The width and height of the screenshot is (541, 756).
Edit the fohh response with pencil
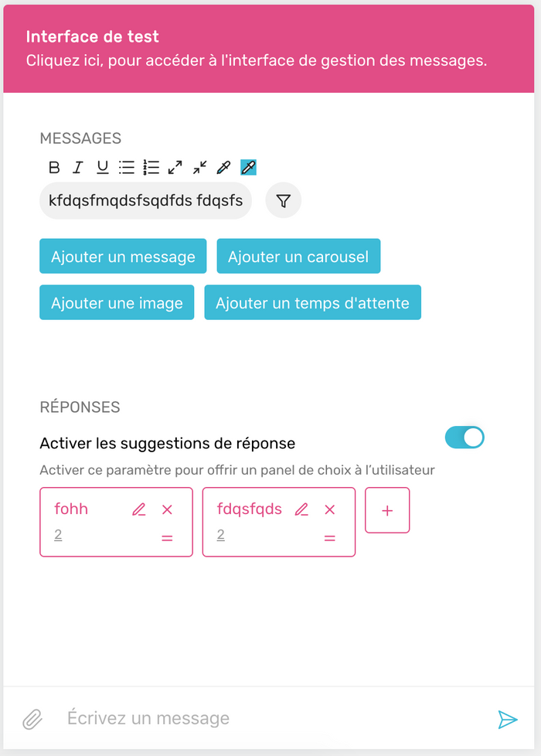pyautogui.click(x=139, y=509)
